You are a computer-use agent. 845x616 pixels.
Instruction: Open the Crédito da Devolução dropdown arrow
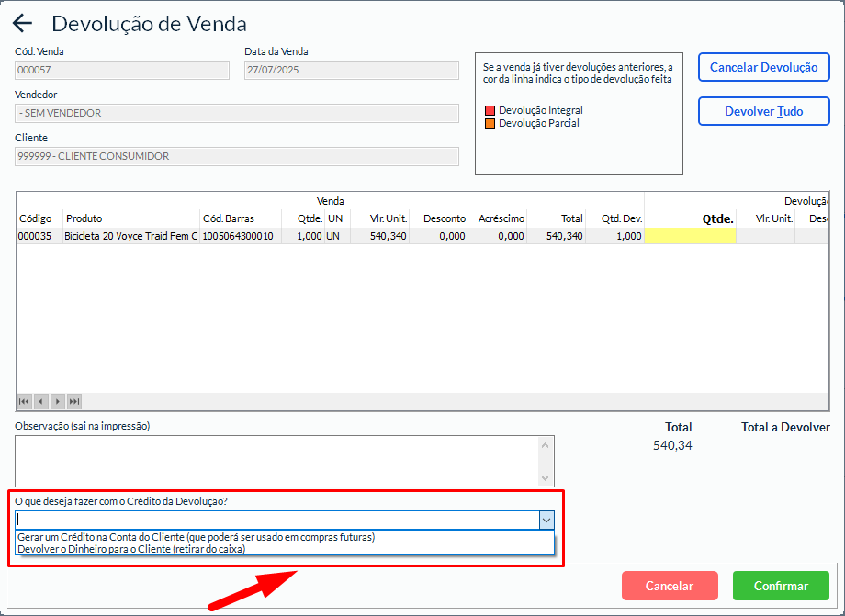546,520
